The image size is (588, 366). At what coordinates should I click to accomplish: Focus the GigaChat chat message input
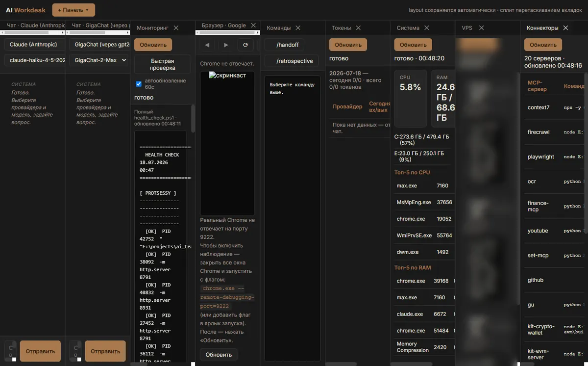[x=75, y=351]
